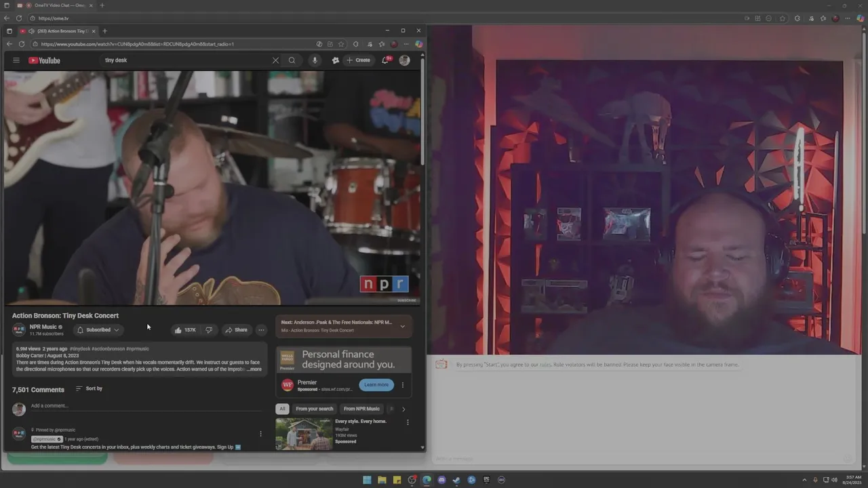Expand the Subscribed notification dropdown
868x488 pixels.
(98, 330)
